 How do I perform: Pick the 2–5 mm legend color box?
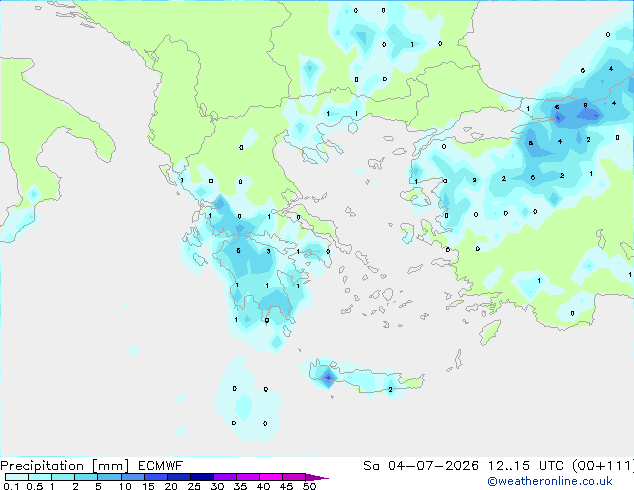(86, 477)
